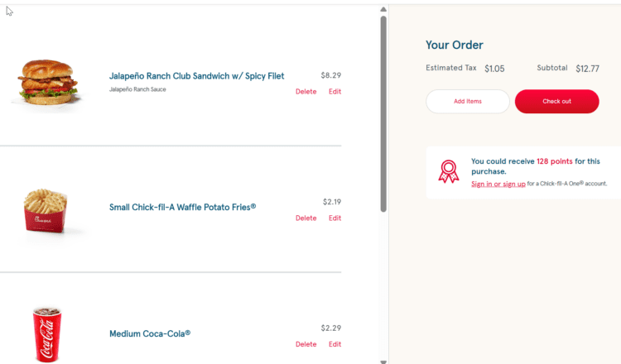621x364 pixels.
Task: Click the Waffle Potato Fries image
Action: tap(45, 213)
